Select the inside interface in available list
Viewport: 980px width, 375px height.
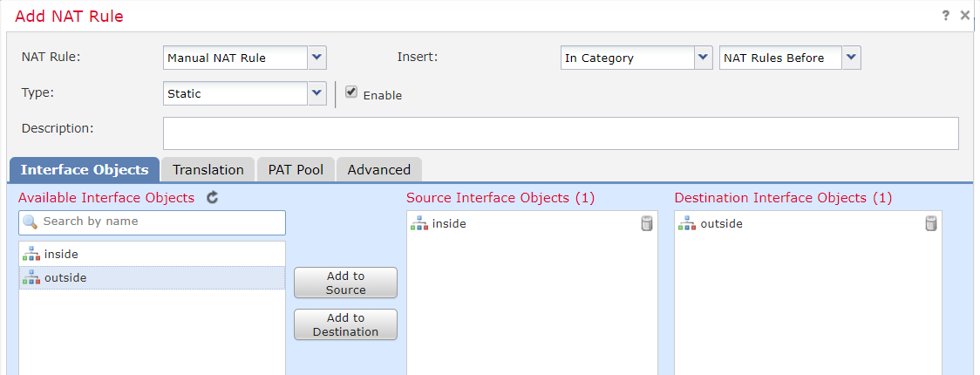click(x=61, y=254)
